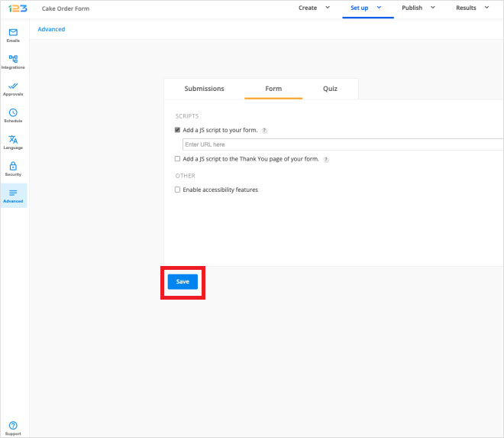Open the Schedule clock icon
This screenshot has height=438, width=504.
click(x=13, y=113)
